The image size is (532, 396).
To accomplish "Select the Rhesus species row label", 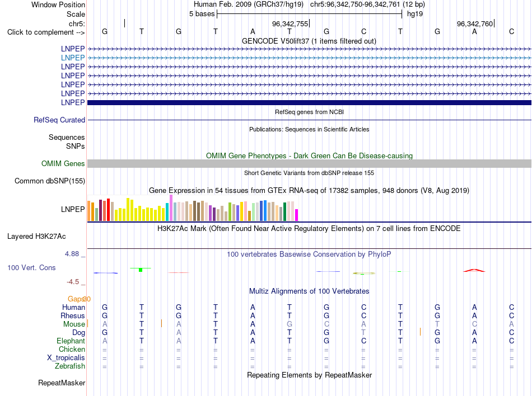I will 73,315.
